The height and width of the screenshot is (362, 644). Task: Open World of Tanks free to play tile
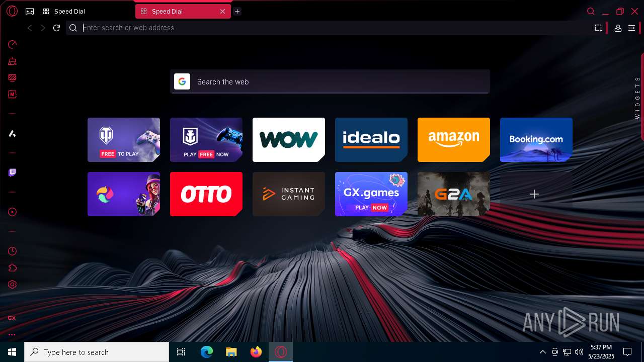124,140
